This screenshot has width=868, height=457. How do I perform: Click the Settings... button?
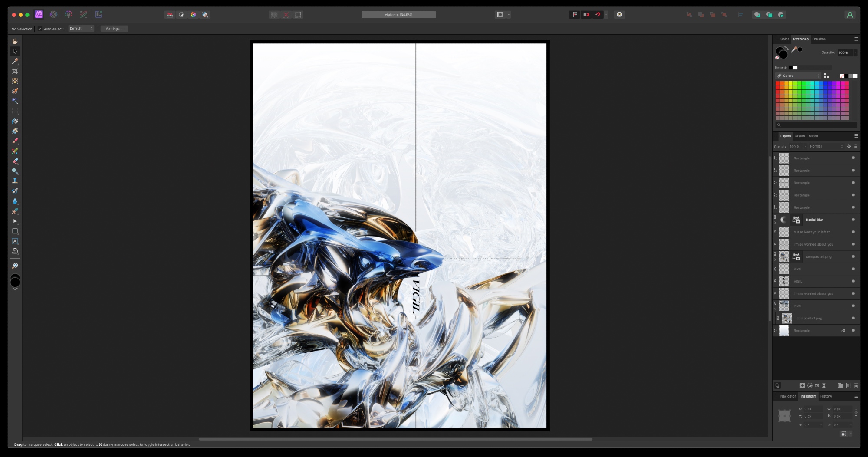(114, 29)
